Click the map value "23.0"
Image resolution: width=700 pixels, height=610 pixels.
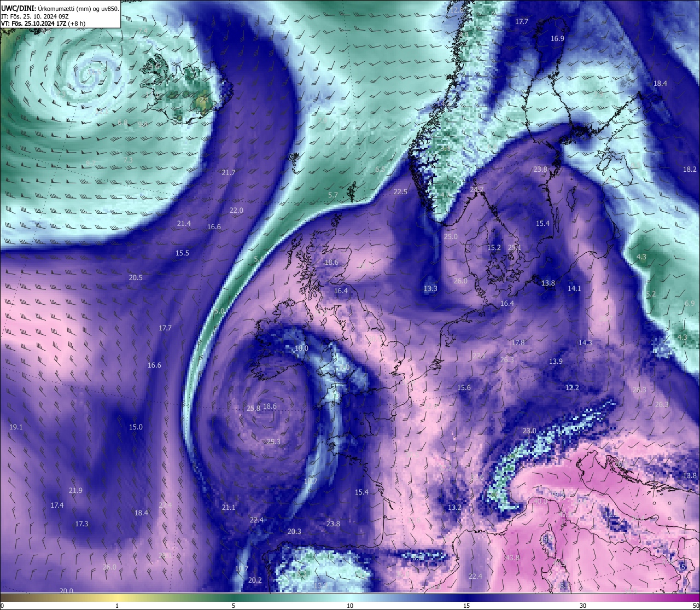pyautogui.click(x=529, y=431)
